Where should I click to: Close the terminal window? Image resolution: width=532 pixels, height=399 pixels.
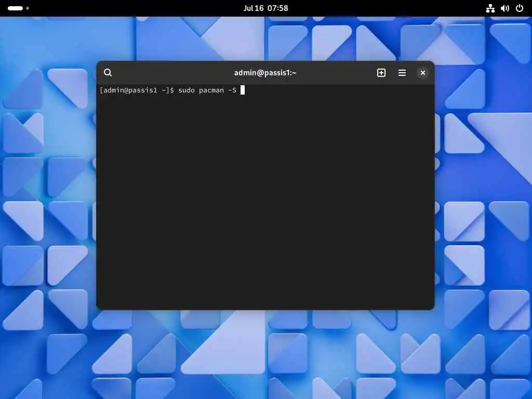tap(423, 73)
